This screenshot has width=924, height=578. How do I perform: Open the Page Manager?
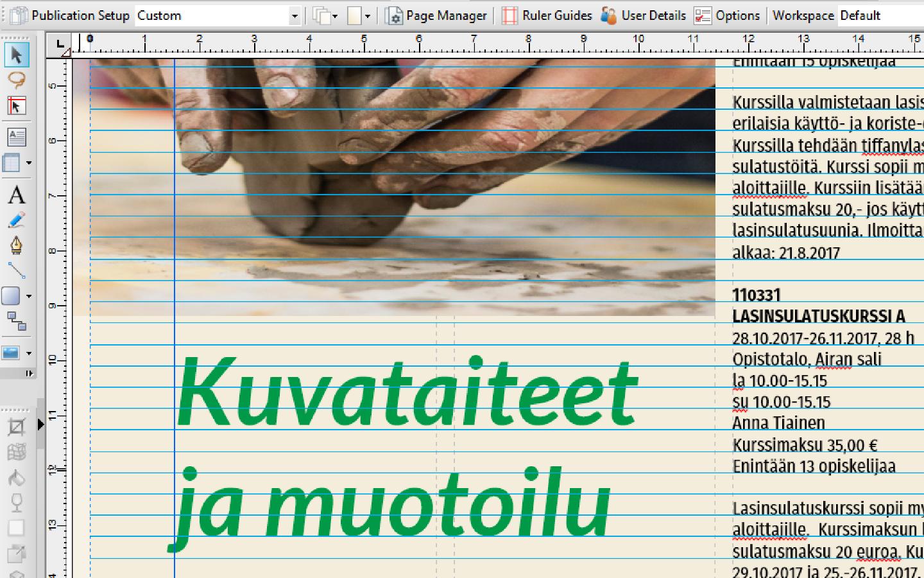[x=436, y=15]
